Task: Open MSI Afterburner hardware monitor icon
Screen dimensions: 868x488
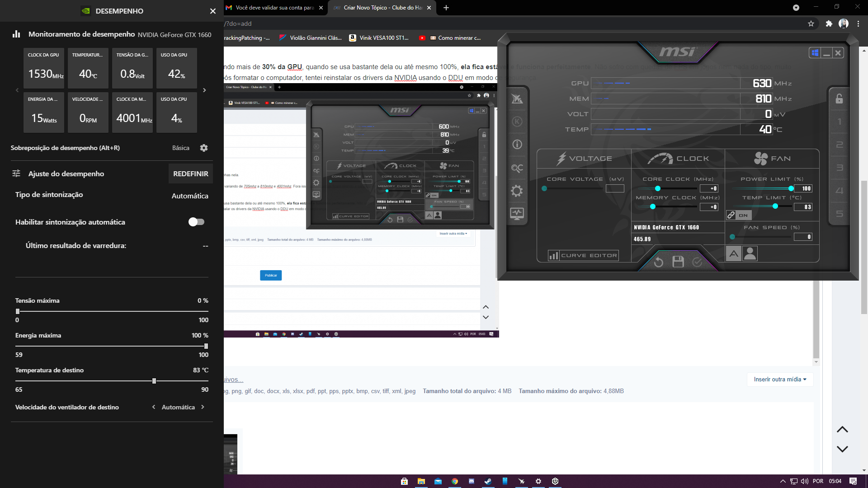Action: [x=517, y=214]
